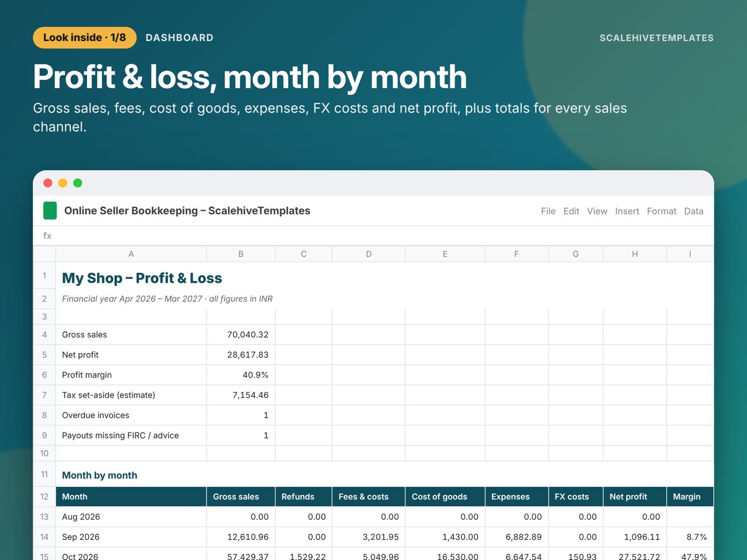
Task: Click the Financial year Apr 2026 – Mar 2027 subtitle
Action: 167,299
